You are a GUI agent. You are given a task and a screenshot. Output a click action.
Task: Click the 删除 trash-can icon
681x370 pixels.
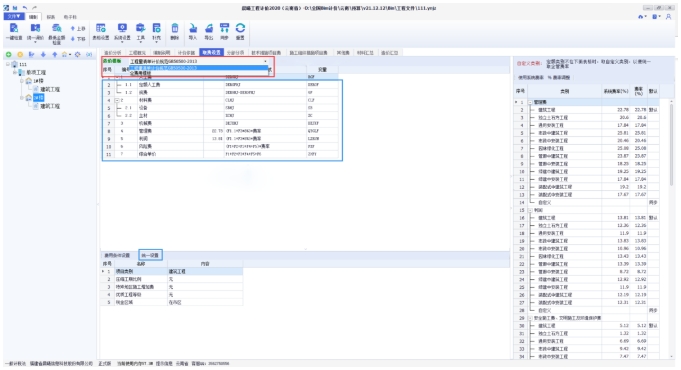pyautogui.click(x=175, y=29)
